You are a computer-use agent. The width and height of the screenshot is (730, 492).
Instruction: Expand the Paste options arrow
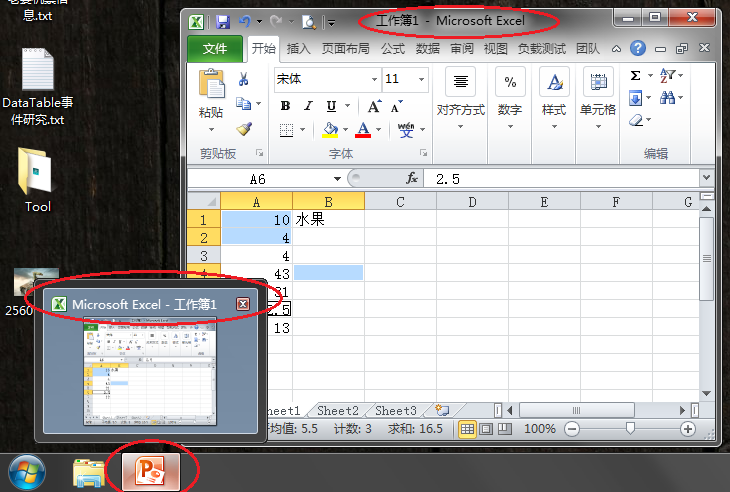click(x=211, y=129)
